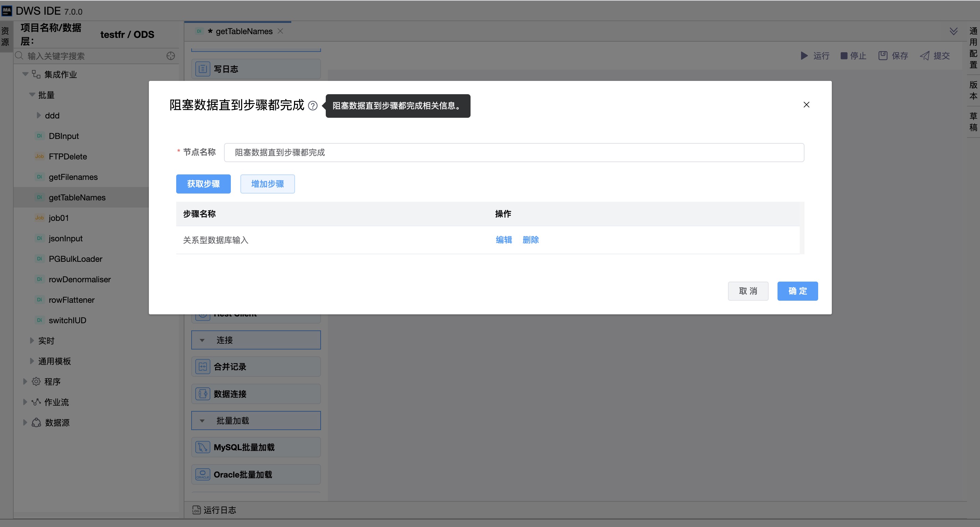Click the help question-mark icon beside dialog title
This screenshot has height=527, width=980.
(312, 106)
